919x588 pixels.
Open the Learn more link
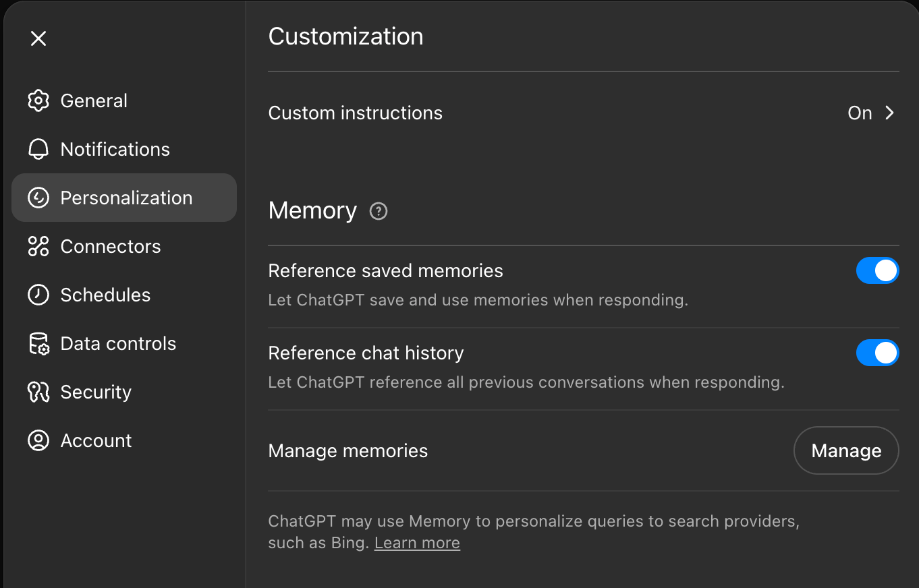tap(417, 543)
